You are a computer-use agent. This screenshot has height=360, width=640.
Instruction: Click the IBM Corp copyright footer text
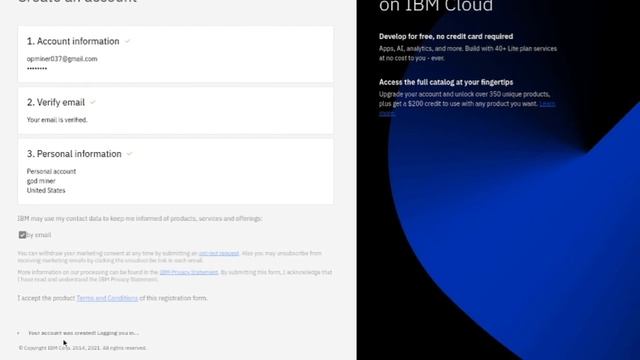82,348
